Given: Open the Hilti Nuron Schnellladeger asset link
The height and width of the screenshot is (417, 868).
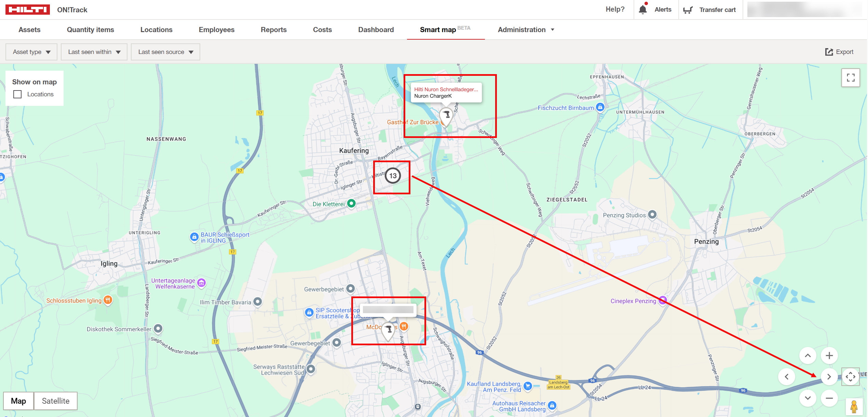Looking at the screenshot, I should tap(446, 90).
